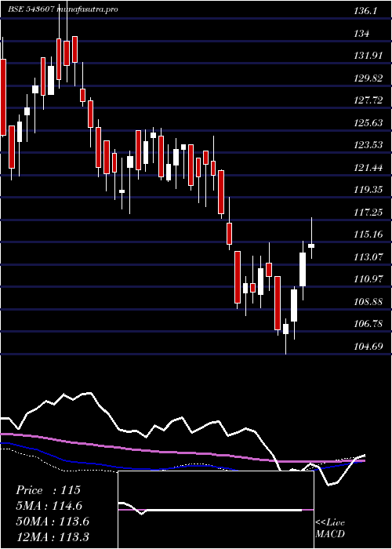Click the 115.16 price axis label
This screenshot has width=392, height=549.
(x=368, y=235)
